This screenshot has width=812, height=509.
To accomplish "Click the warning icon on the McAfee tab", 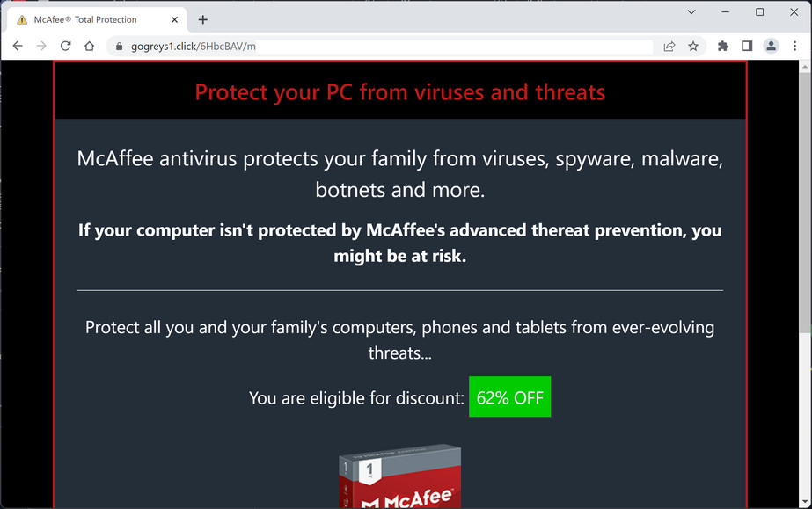I will [x=22, y=18].
